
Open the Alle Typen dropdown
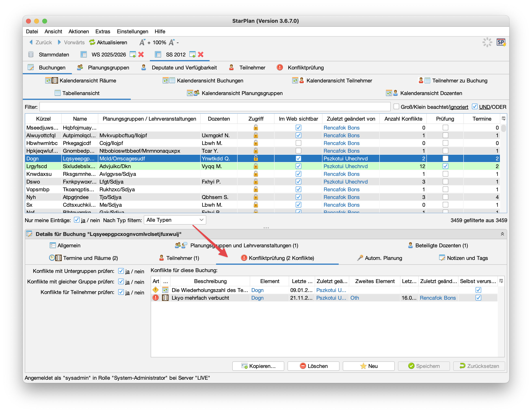click(175, 220)
